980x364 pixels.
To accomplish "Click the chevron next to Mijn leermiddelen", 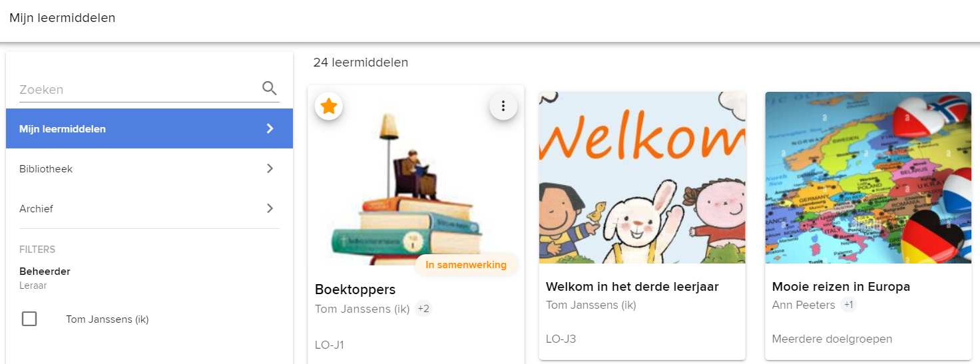I will pyautogui.click(x=270, y=128).
